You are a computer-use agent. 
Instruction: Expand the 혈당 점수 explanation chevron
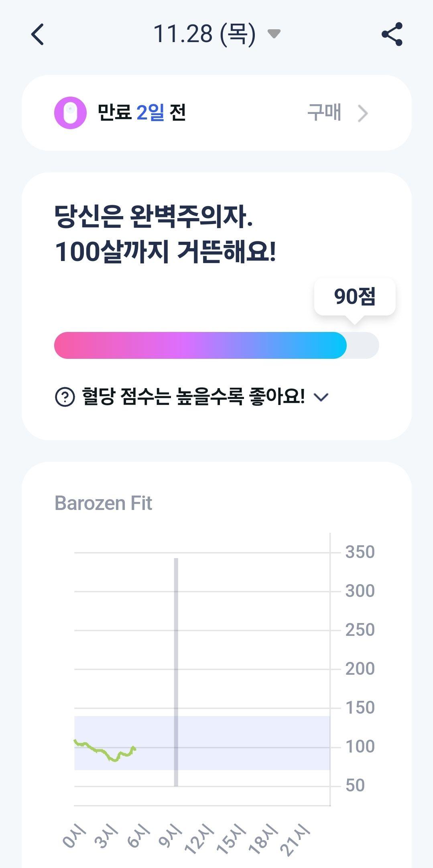pos(321,397)
